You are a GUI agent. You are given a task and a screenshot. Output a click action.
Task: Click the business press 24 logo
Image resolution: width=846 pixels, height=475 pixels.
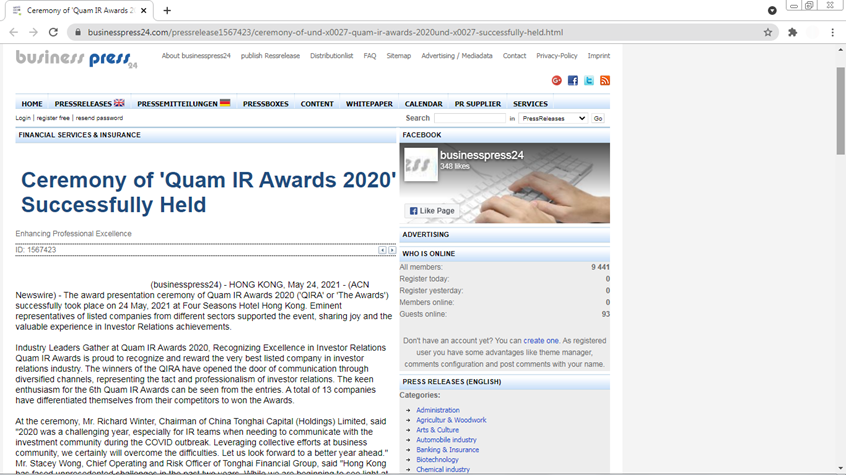[x=76, y=58]
